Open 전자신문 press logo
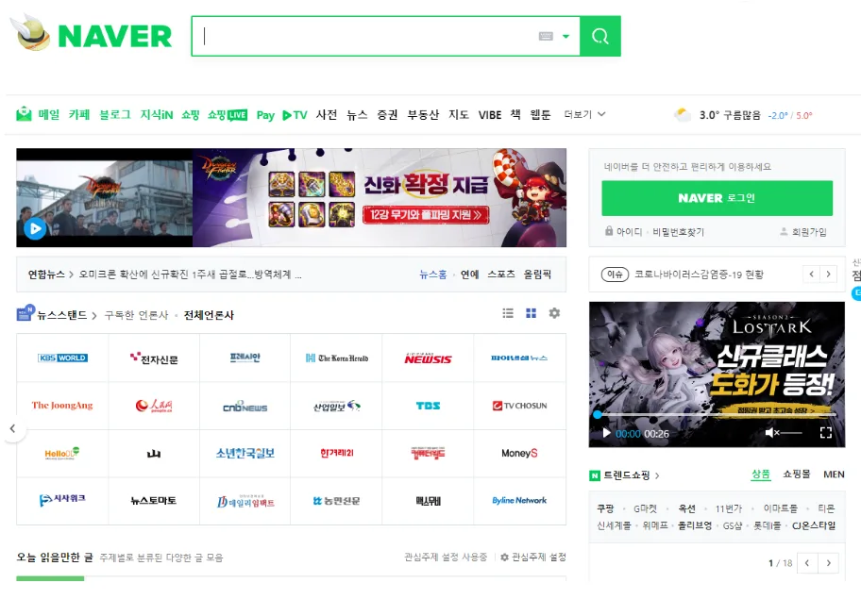Image resolution: width=861 pixels, height=616 pixels. tap(154, 358)
